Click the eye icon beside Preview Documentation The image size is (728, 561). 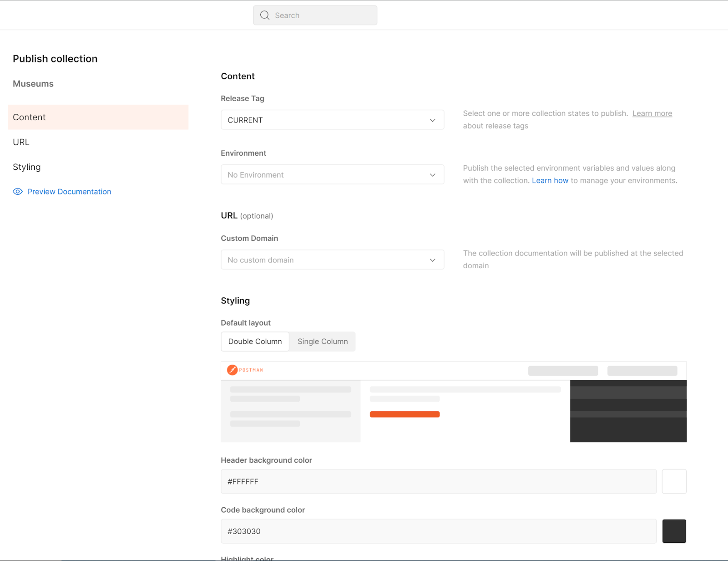[17, 191]
